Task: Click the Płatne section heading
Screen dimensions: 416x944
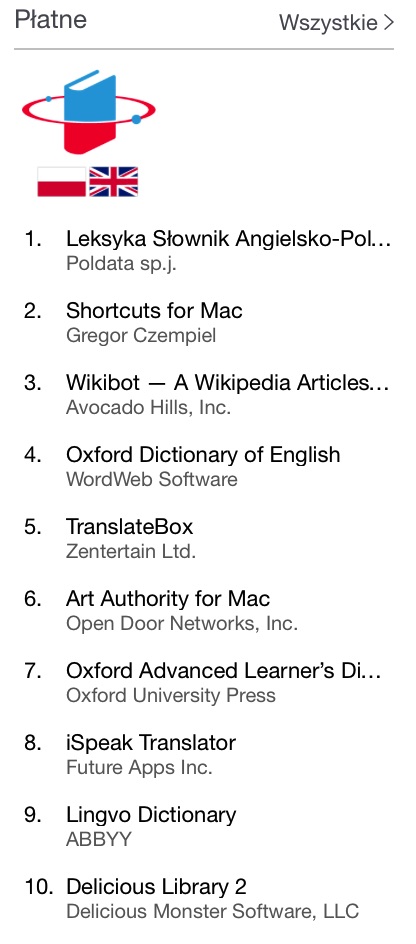Action: pos(51,19)
